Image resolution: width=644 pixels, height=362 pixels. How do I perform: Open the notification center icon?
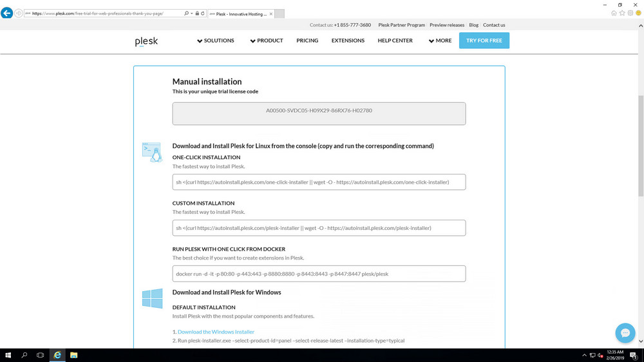[x=634, y=356]
